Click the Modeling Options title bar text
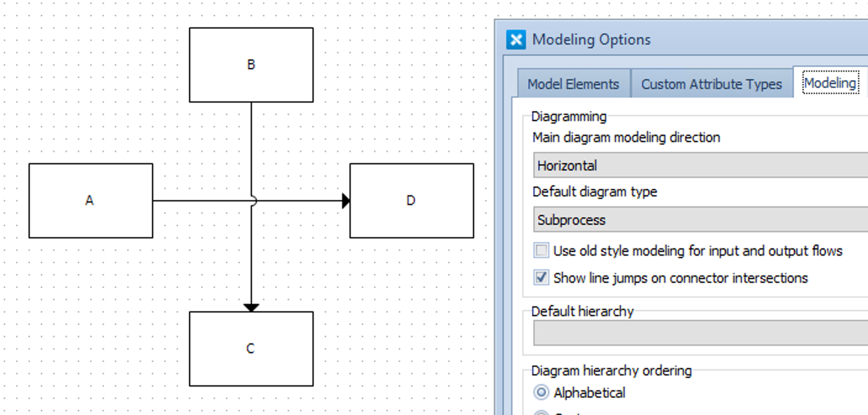Viewport: 868px width, 415px height. point(591,40)
